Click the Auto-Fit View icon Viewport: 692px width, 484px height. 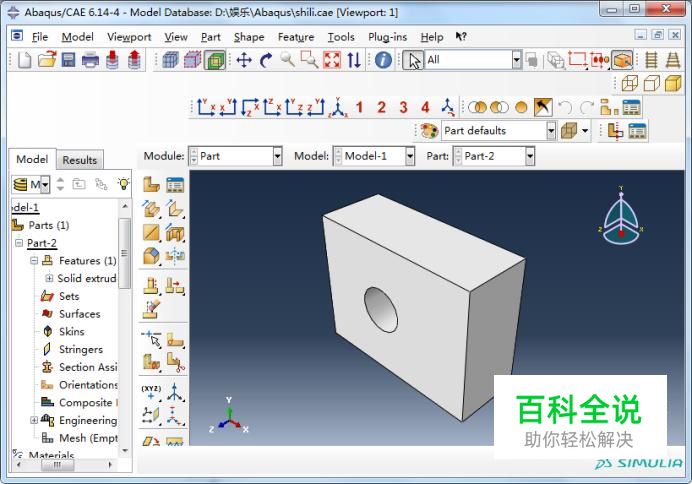click(332, 60)
